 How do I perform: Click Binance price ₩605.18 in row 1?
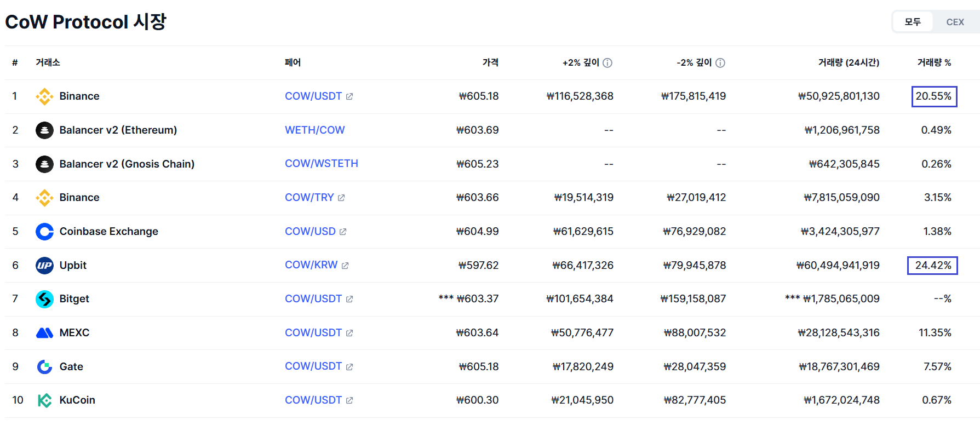(479, 96)
